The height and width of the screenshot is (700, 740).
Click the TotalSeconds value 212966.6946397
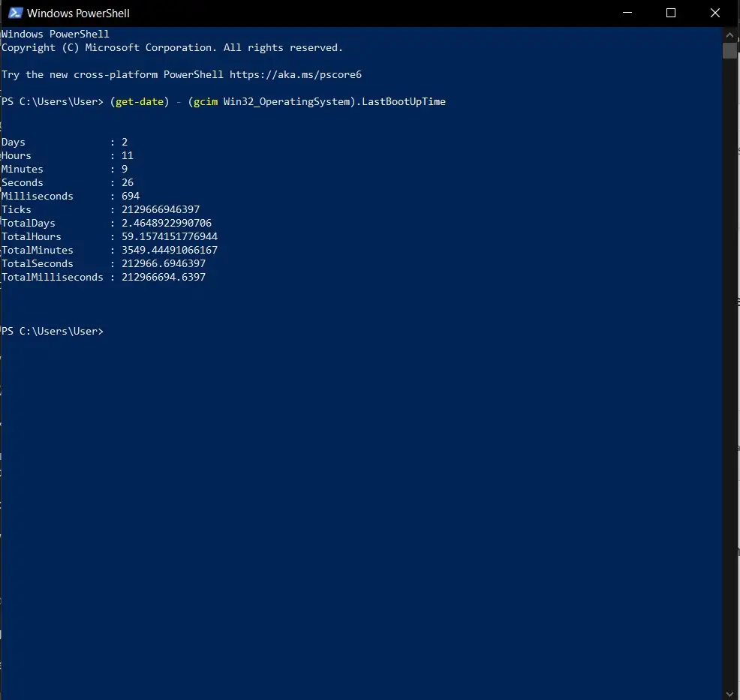click(x=164, y=263)
